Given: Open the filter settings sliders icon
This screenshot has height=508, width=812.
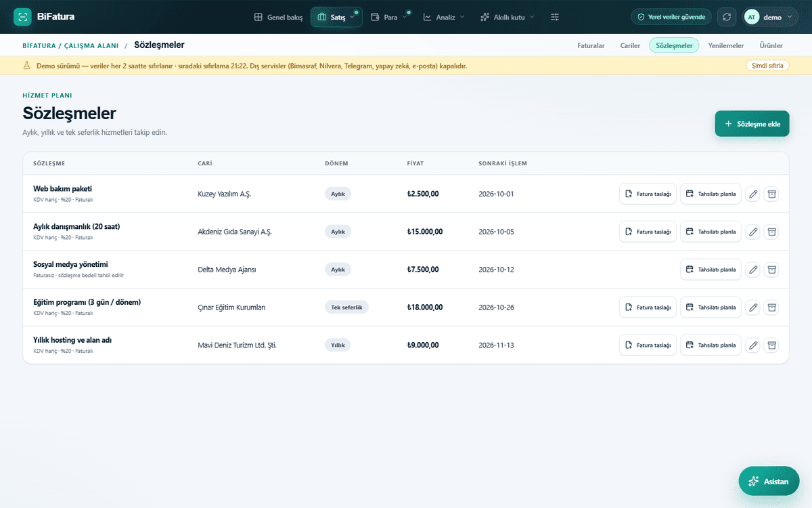Looking at the screenshot, I should [555, 17].
